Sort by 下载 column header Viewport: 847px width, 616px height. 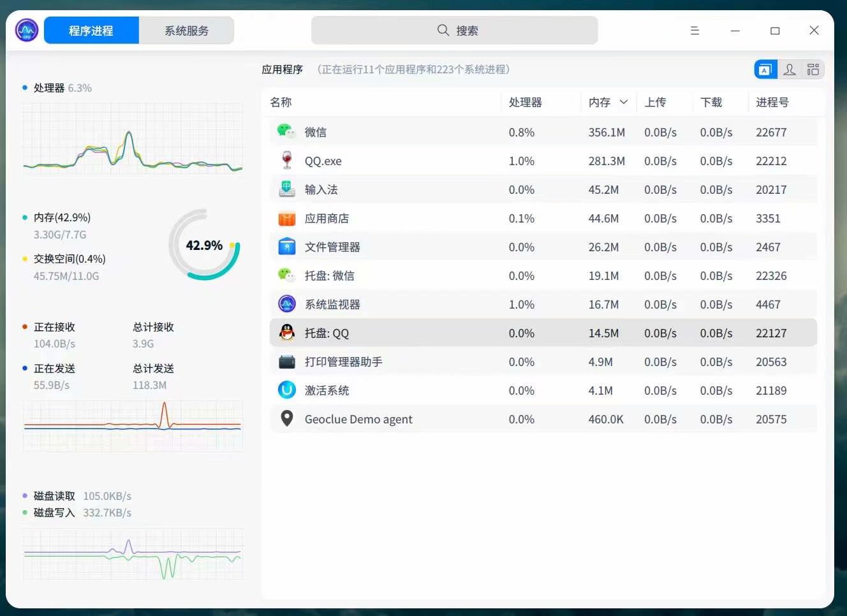pos(711,102)
